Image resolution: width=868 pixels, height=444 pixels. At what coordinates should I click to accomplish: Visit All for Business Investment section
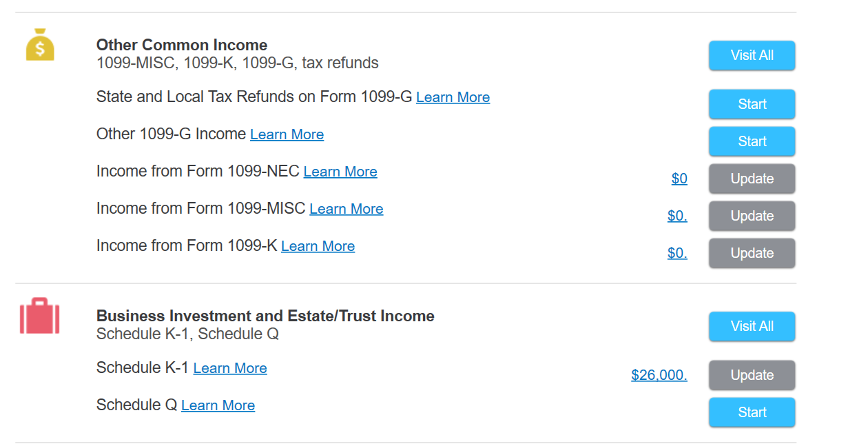pos(752,326)
